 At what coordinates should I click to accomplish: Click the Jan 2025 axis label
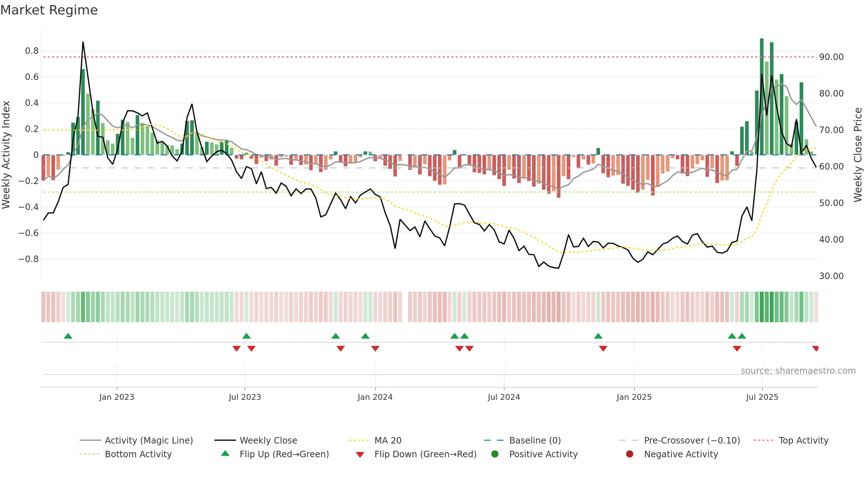click(x=634, y=397)
